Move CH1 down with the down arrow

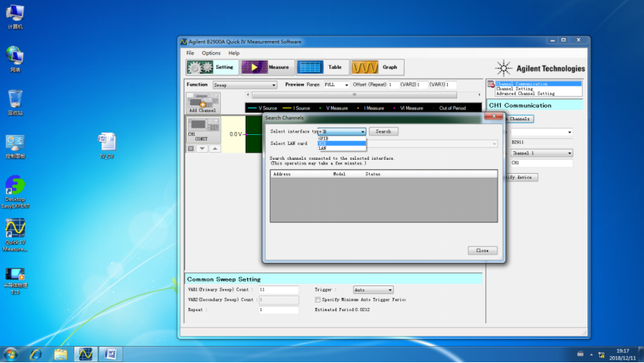[x=202, y=148]
